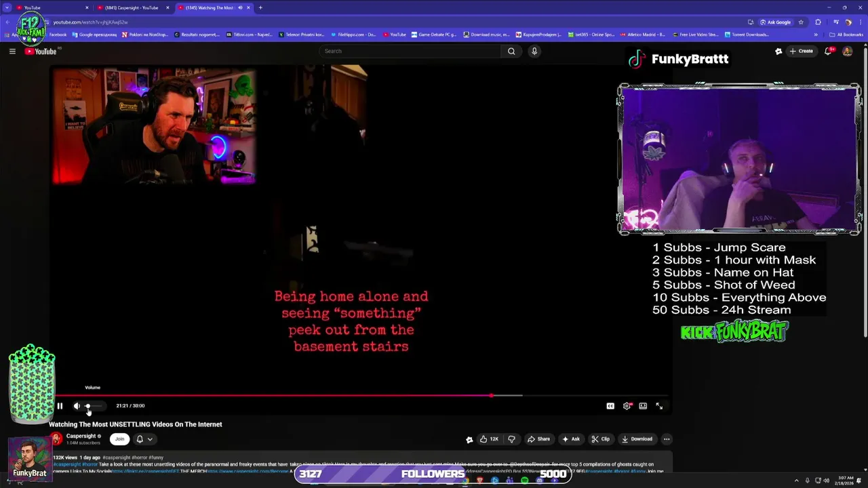Click the Share button
This screenshot has height=488, width=868.
[x=539, y=439]
